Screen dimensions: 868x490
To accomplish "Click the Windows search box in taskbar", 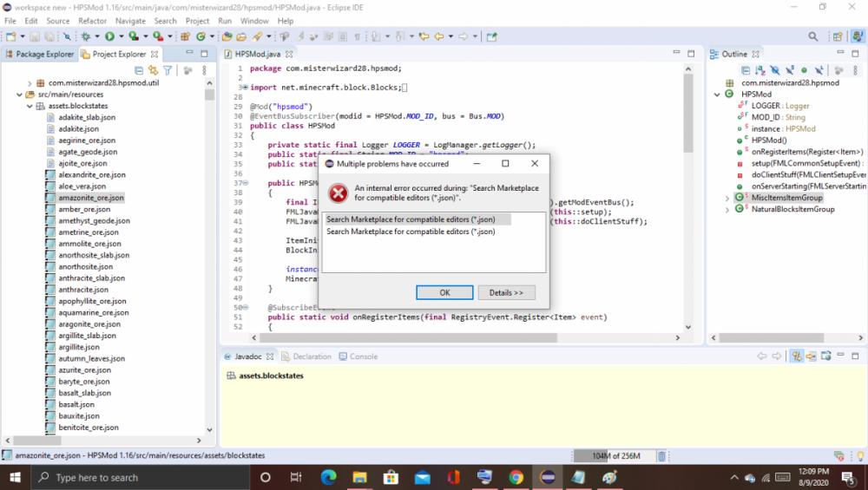I will 138,477.
